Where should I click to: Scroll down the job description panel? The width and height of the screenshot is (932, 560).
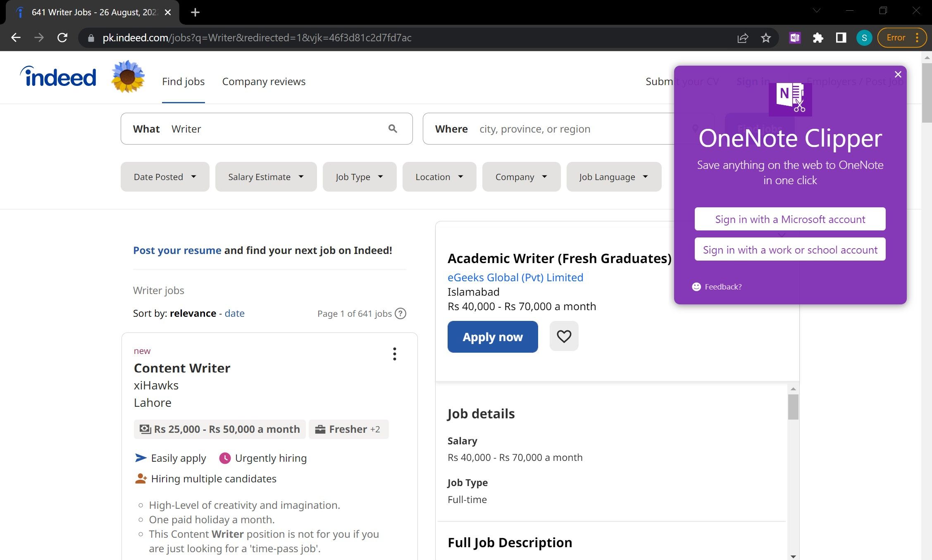[x=794, y=554]
